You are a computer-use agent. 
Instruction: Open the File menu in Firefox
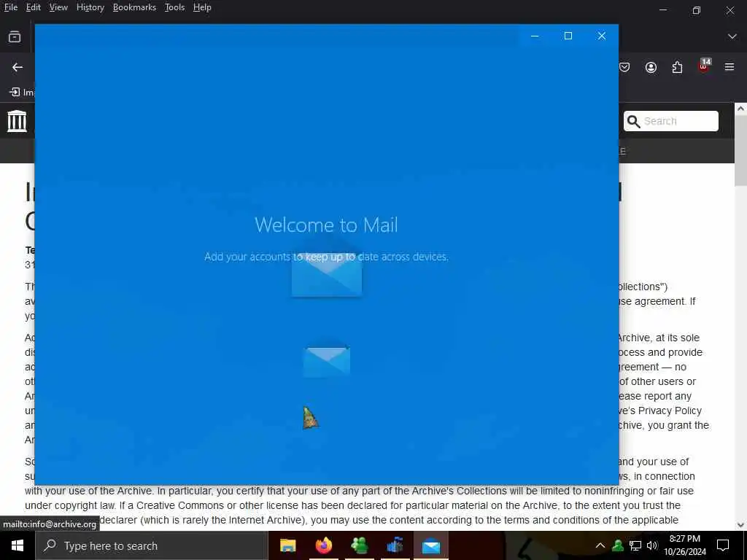coord(10,7)
